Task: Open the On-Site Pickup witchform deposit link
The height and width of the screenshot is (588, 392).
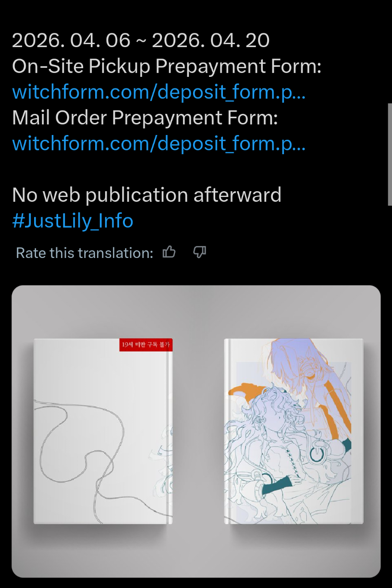Action: pos(159,92)
